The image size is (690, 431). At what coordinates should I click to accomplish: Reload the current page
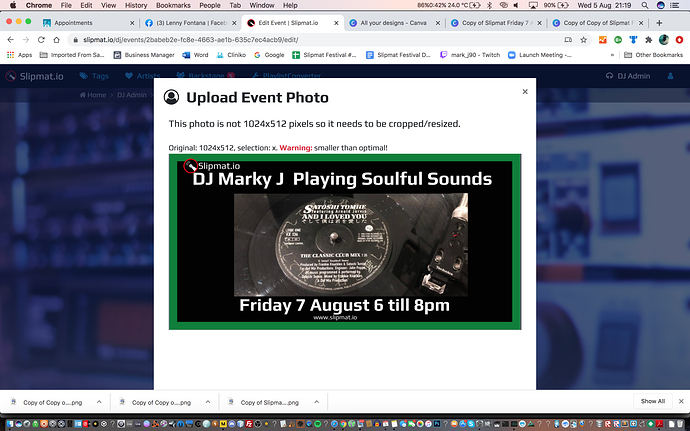(x=41, y=40)
